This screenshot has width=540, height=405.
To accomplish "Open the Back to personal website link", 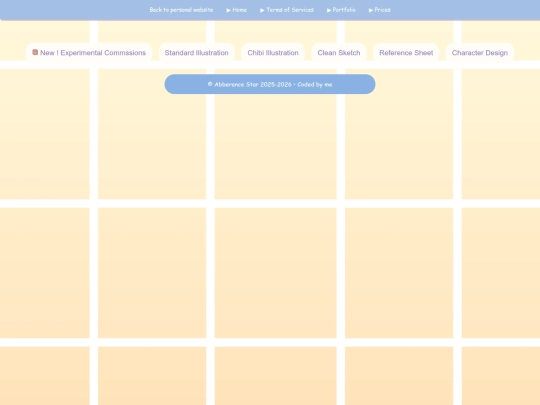I will [181, 10].
